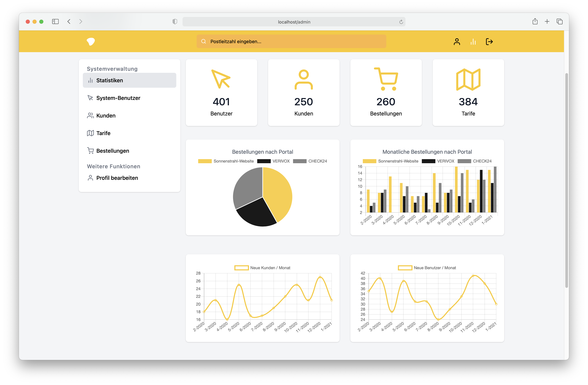
Task: Select Statistiken in the sidebar
Action: [129, 80]
